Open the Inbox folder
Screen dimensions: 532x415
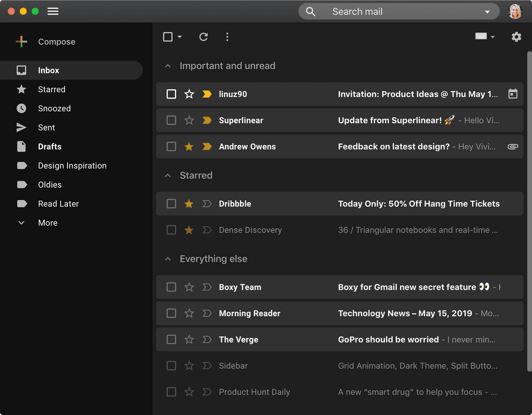click(x=71, y=70)
